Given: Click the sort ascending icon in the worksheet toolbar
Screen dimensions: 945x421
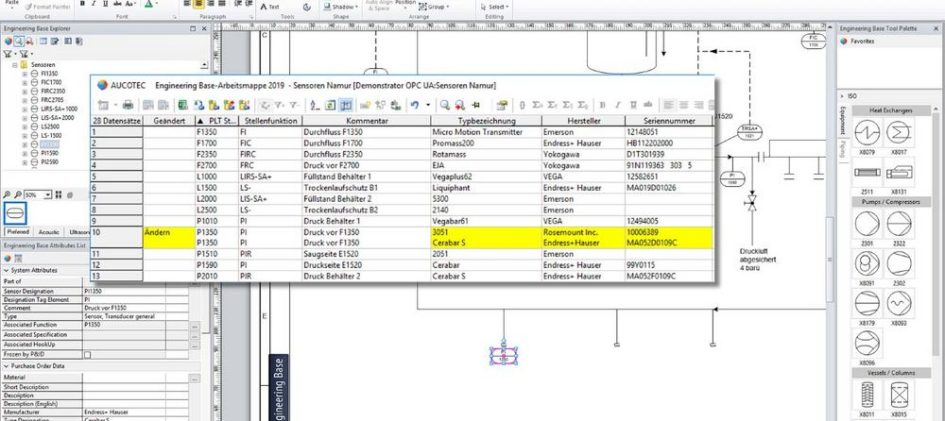Looking at the screenshot, I should [x=314, y=105].
